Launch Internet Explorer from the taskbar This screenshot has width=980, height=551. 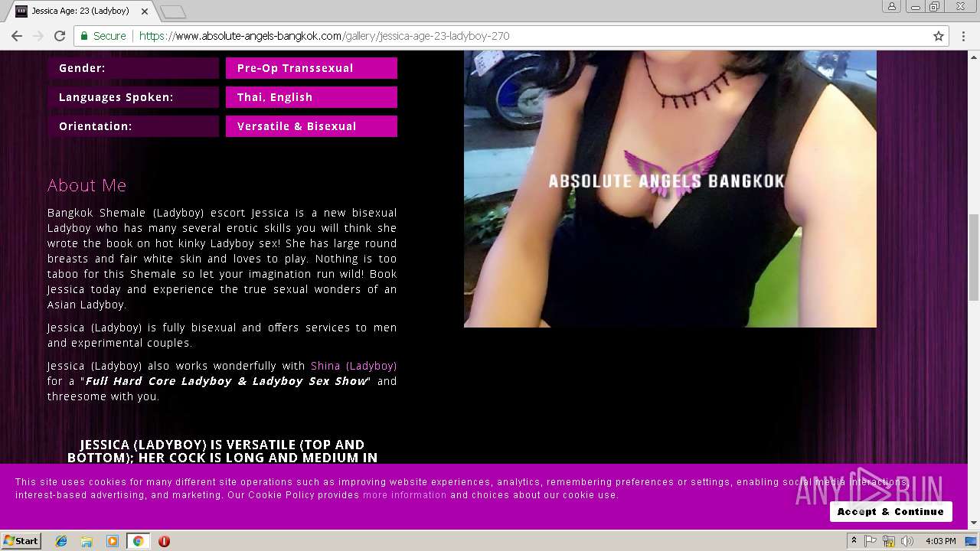click(61, 541)
